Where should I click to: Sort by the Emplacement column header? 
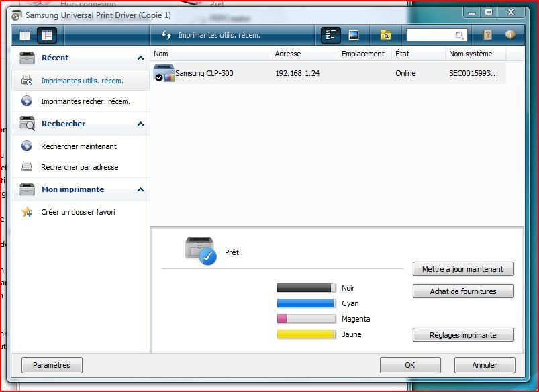click(x=364, y=54)
